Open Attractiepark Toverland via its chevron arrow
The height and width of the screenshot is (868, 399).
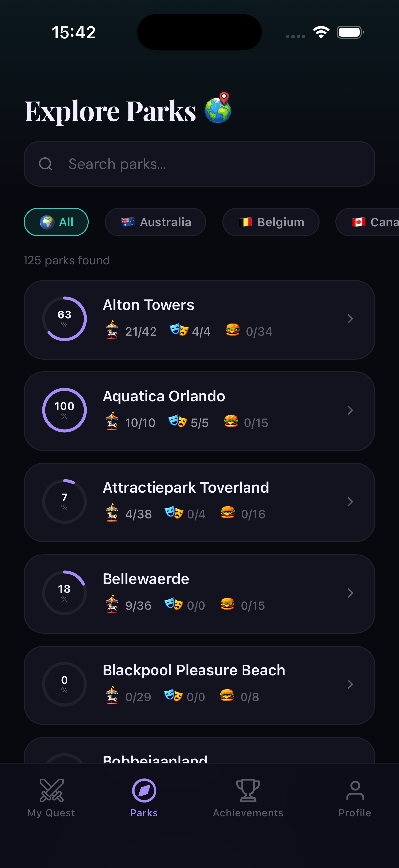pos(350,502)
